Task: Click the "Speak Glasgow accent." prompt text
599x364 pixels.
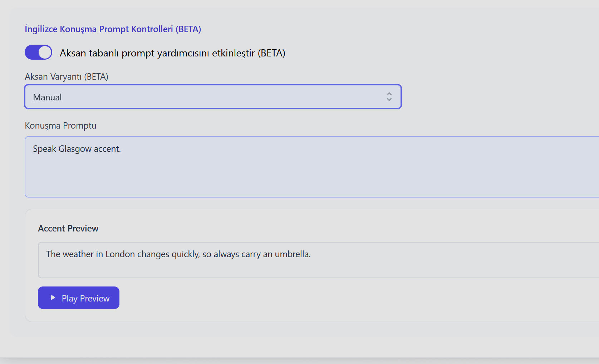Action: (77, 149)
